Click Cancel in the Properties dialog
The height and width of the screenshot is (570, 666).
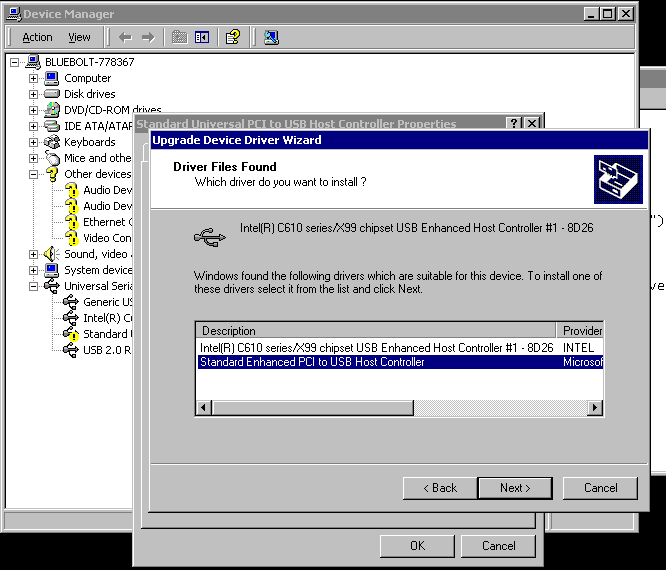tap(498, 546)
